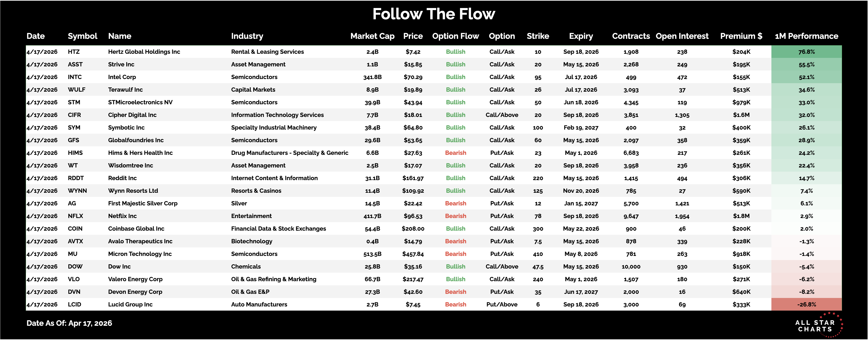Click the Call/Above option in CIFR row
868x340 pixels.
(502, 115)
